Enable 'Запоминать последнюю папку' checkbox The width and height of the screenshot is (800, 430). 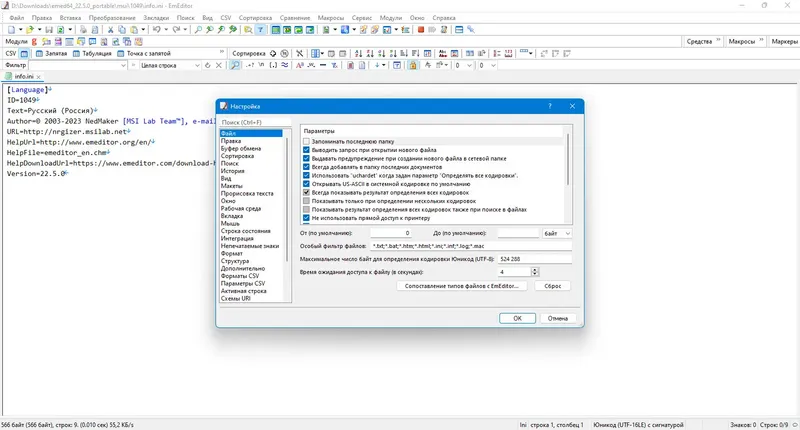pyautogui.click(x=306, y=141)
